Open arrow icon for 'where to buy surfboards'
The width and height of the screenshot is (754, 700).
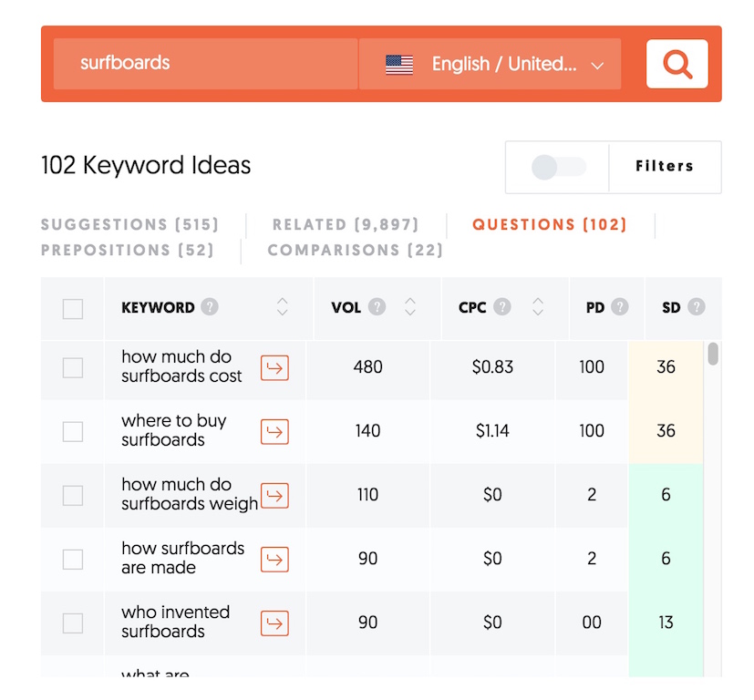coord(274,432)
